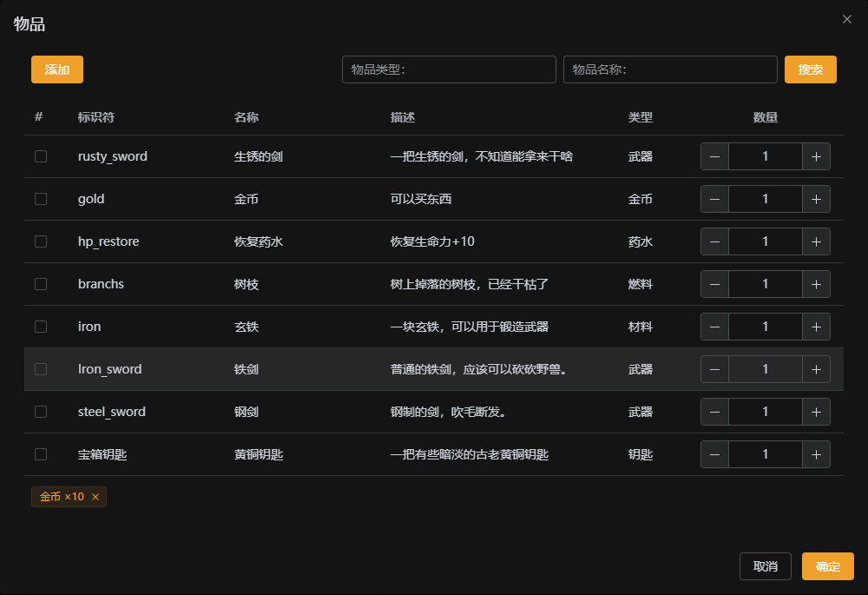Screen dimensions: 868x595
Task: Check the iron row checkbox
Action: pyautogui.click(x=40, y=327)
